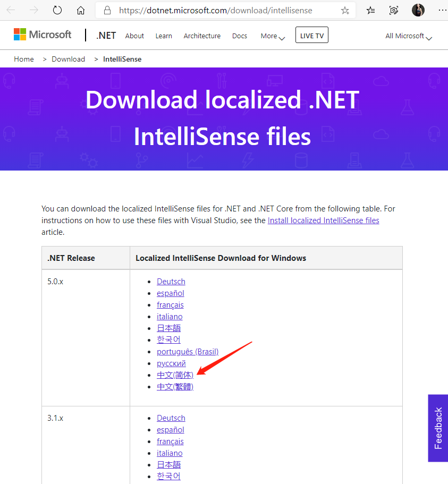Download 5.0.x português (Brasil) IntelliSense
The height and width of the screenshot is (484, 448).
188,352
